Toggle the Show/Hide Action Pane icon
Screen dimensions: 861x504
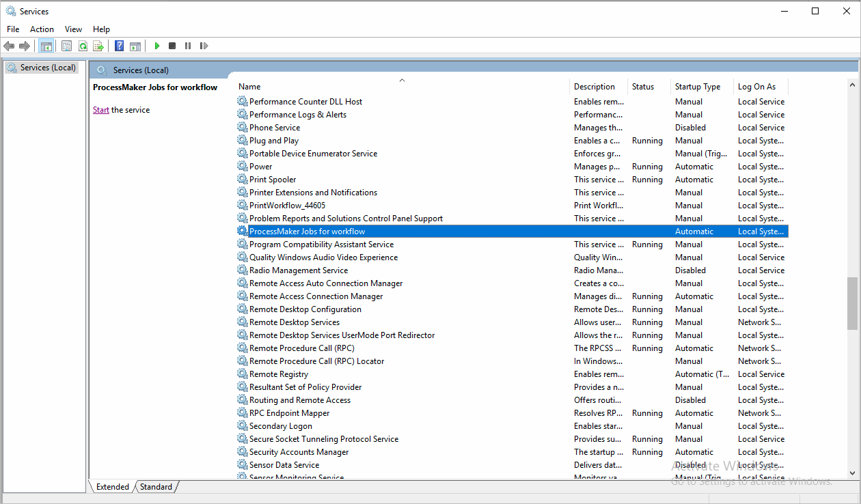[x=135, y=46]
